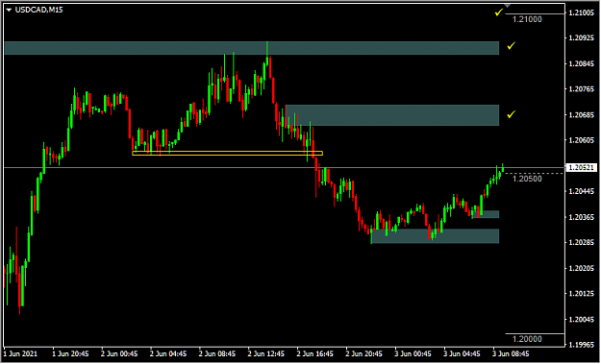Image resolution: width=601 pixels, height=364 pixels.
Task: Select the yellow check mark beside the 1.20685 teal zone
Action: point(512,114)
